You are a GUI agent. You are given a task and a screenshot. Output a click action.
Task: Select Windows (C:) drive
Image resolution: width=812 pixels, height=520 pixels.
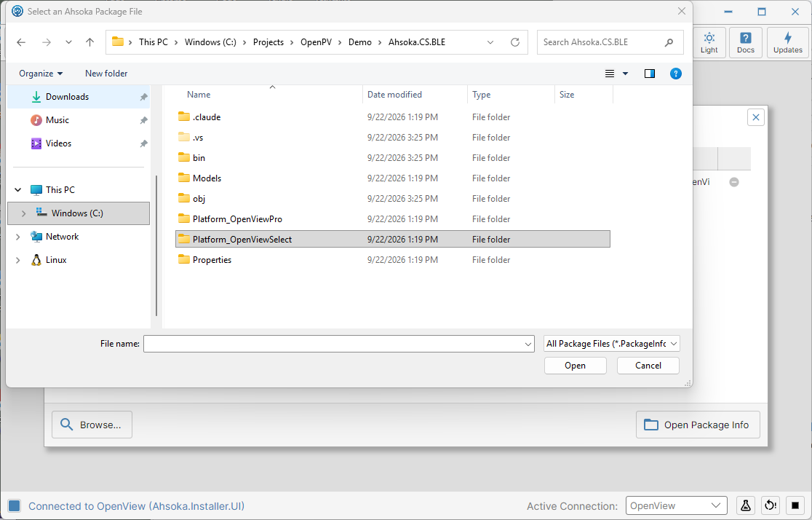(x=78, y=213)
